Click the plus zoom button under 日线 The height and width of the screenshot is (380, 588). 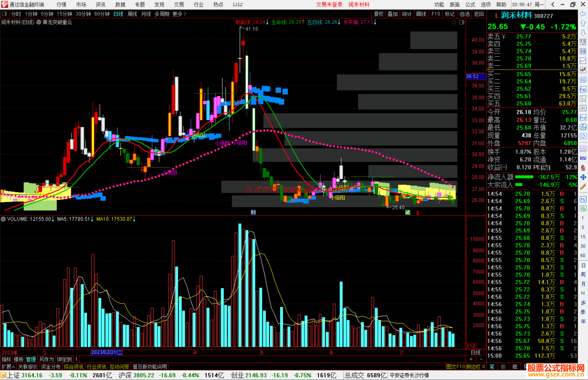point(471,359)
